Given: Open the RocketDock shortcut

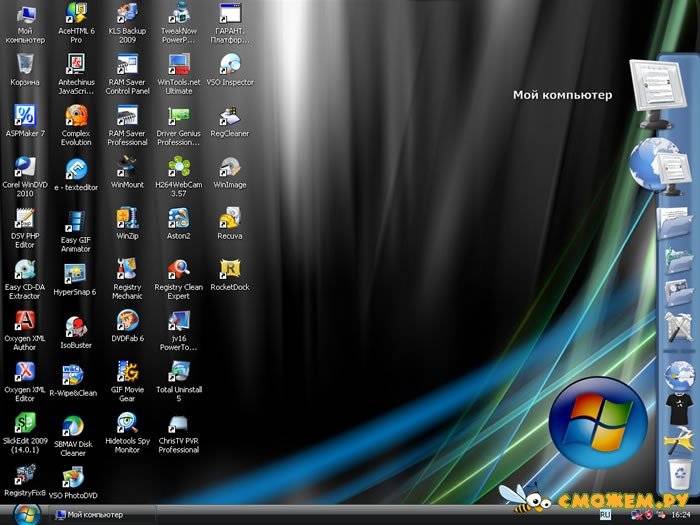Looking at the screenshot, I should point(230,270).
